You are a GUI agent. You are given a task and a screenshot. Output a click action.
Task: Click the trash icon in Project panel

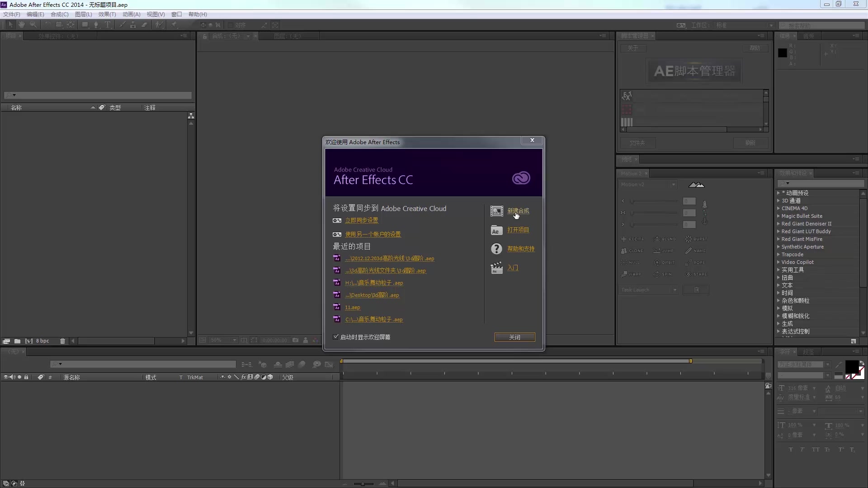(x=62, y=341)
